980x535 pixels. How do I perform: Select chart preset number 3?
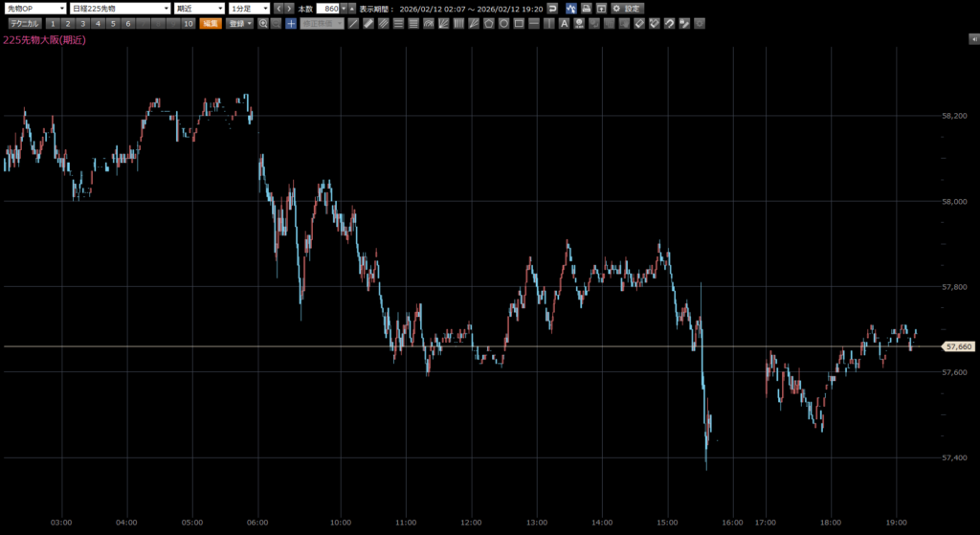[x=83, y=23]
